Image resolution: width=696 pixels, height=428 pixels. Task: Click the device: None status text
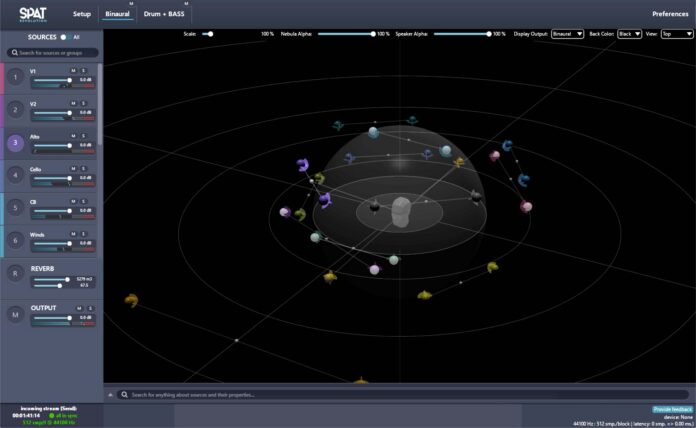[x=678, y=417]
